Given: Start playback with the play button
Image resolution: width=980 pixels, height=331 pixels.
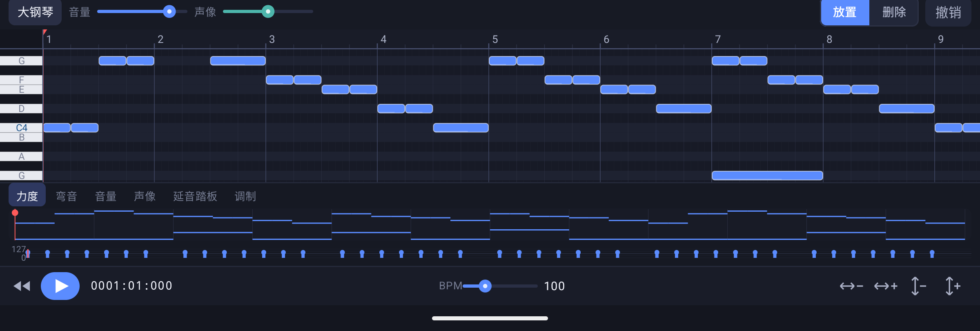Looking at the screenshot, I should coord(60,286).
